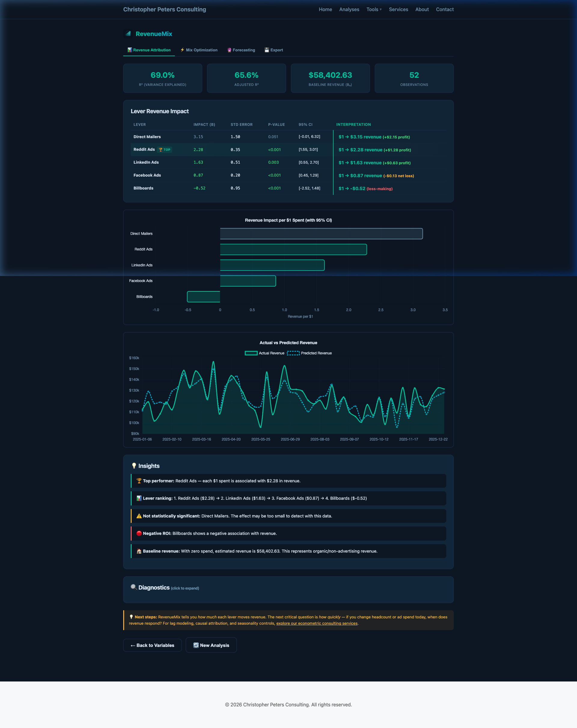Click the floppy disk Export icon
Viewport: 577px width, 728px height.
click(267, 50)
